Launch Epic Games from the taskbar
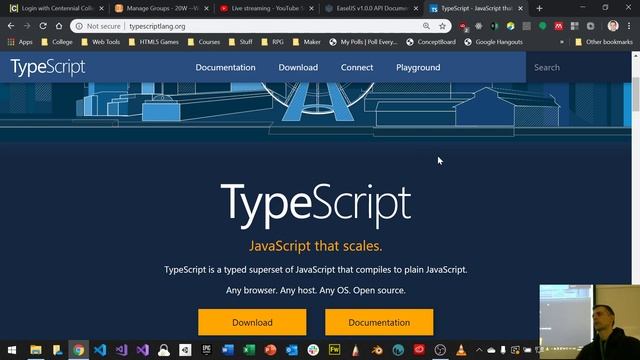 (207, 350)
